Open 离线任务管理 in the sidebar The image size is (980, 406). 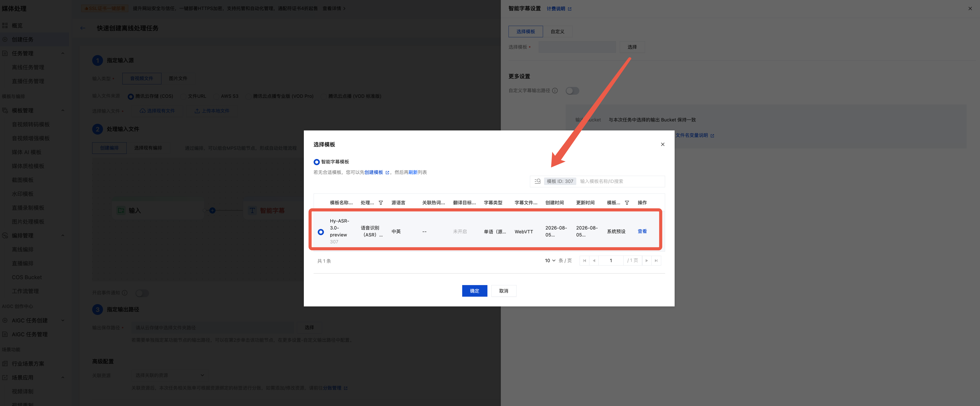[28, 67]
